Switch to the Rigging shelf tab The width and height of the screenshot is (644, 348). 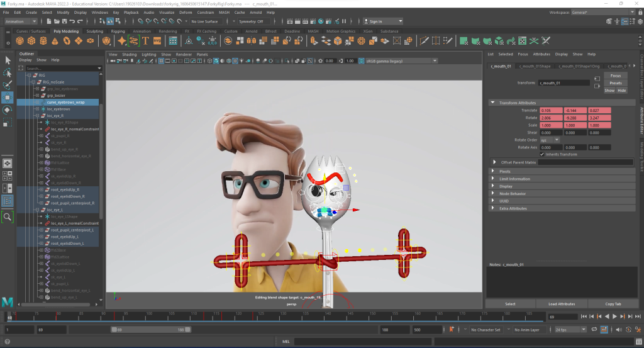tap(118, 31)
